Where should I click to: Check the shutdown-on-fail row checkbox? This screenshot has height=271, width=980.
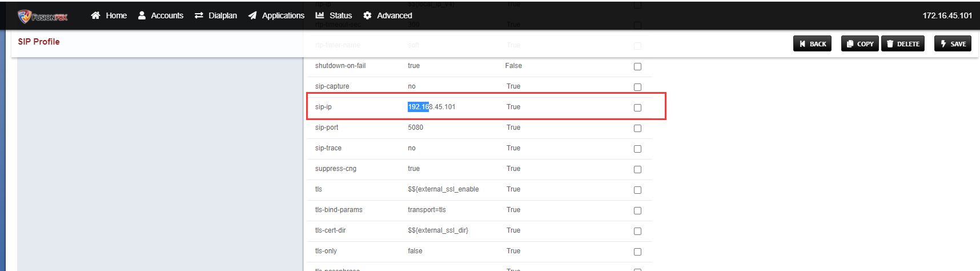[637, 66]
